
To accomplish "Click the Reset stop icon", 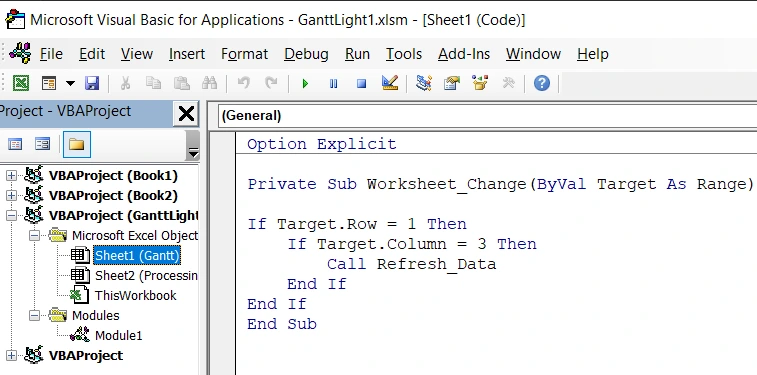I will coord(361,84).
